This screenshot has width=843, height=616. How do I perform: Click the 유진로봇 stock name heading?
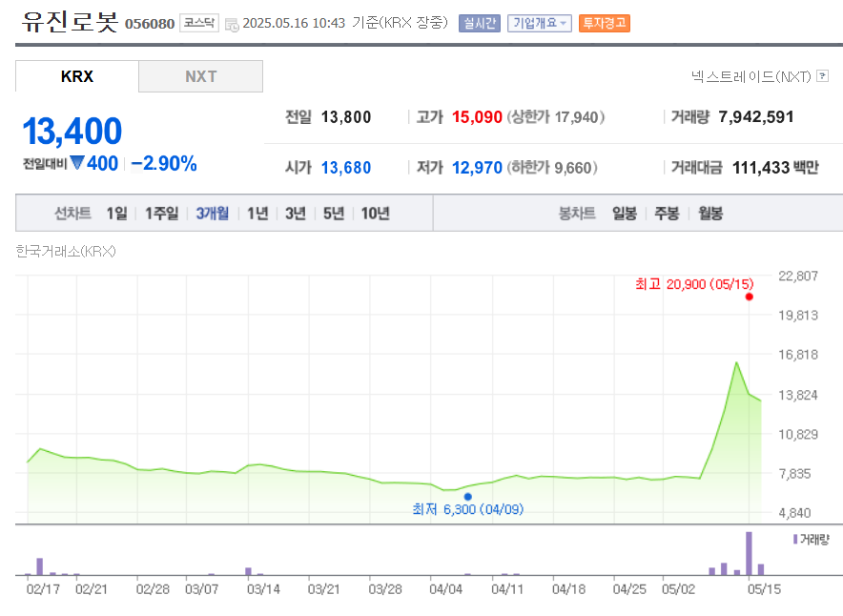(70, 22)
